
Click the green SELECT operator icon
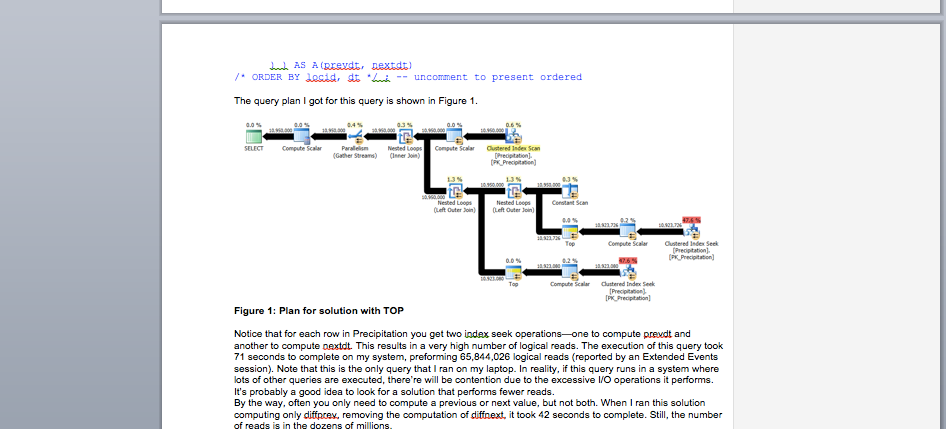coord(254,135)
